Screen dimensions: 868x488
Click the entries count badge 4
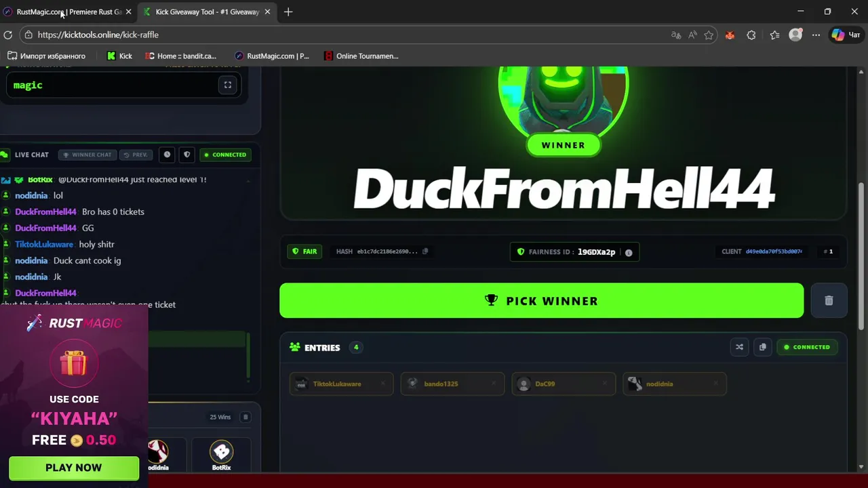pos(355,347)
